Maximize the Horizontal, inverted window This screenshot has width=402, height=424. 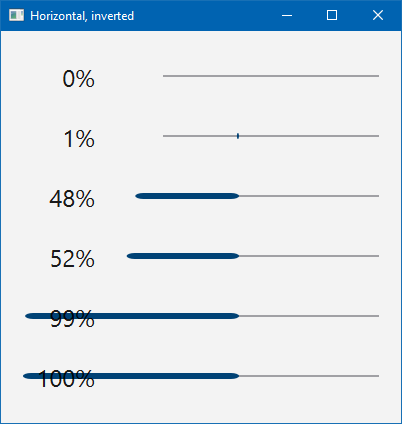coord(332,15)
